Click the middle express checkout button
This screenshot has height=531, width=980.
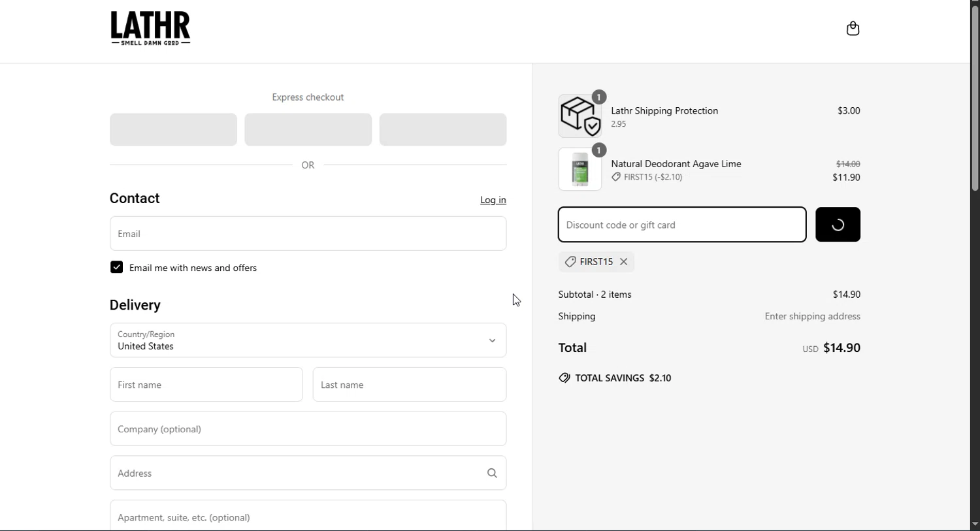[308, 129]
